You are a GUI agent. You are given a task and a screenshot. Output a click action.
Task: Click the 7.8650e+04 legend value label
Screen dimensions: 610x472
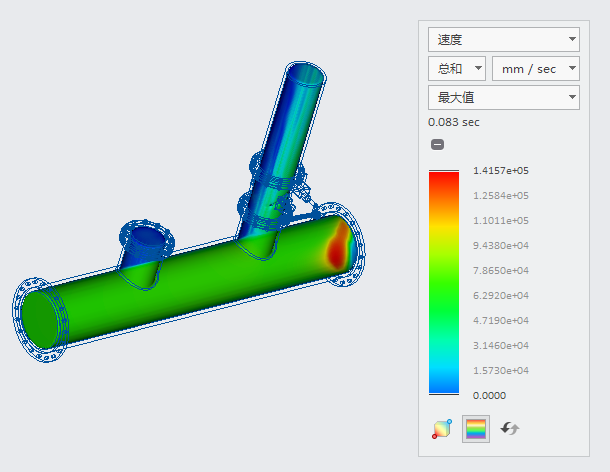(500, 271)
